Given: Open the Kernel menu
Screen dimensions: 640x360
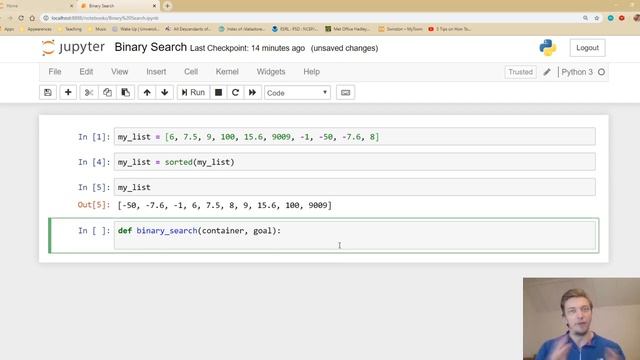Looking at the screenshot, I should (227, 72).
